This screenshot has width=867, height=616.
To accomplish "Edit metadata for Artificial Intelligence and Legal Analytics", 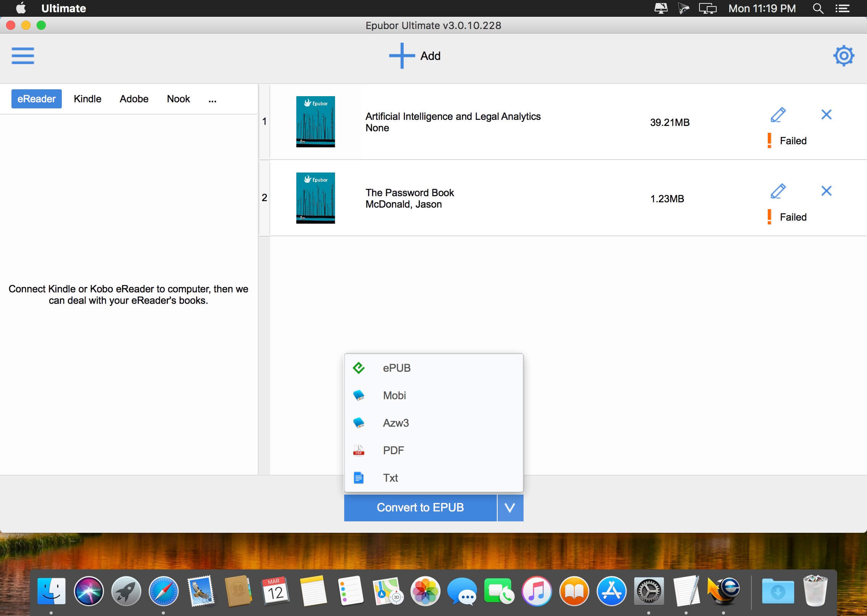I will (x=778, y=114).
